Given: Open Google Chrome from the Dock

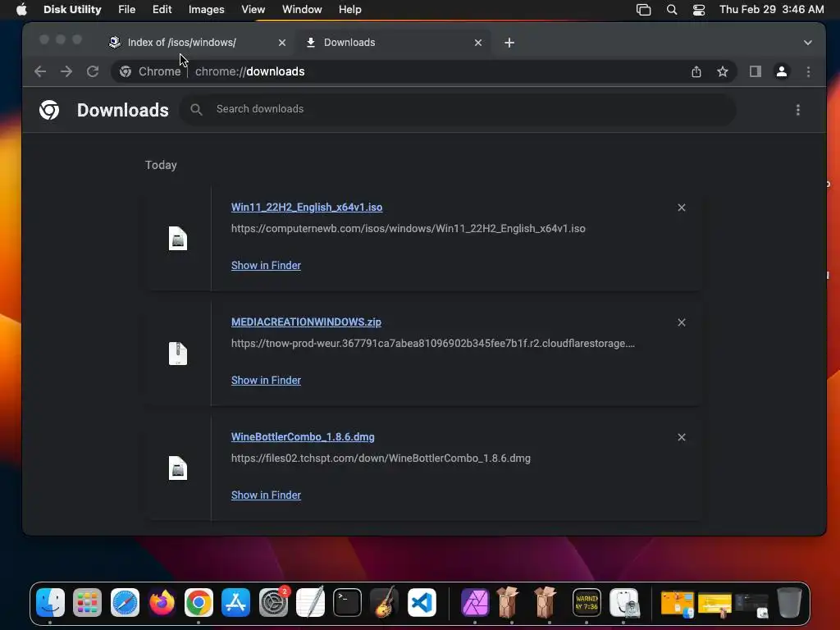Looking at the screenshot, I should pyautogui.click(x=199, y=603).
